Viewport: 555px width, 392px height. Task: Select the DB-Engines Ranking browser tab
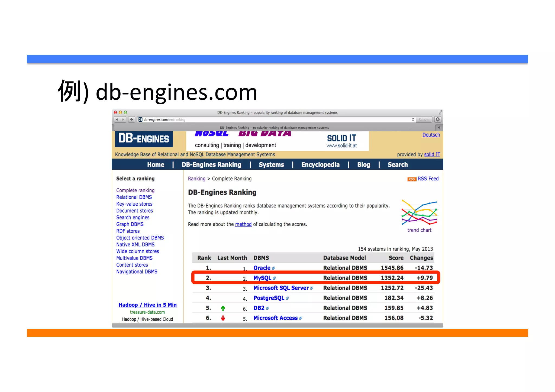(x=274, y=128)
